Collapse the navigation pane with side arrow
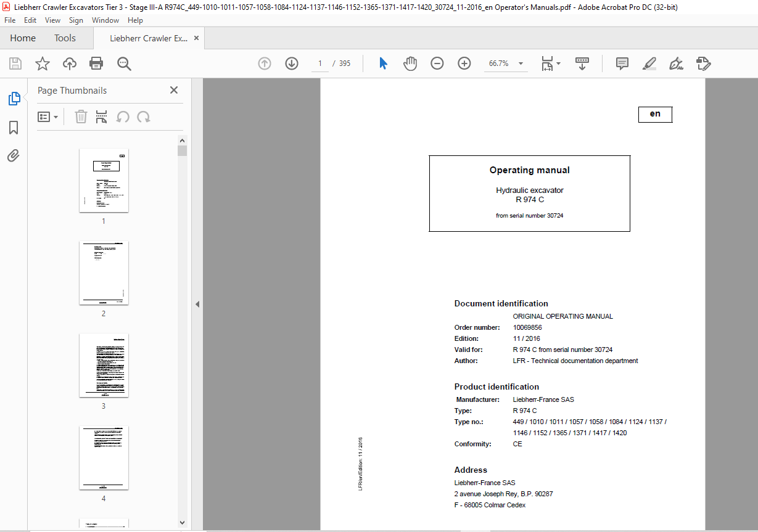This screenshot has height=532, width=758. pyautogui.click(x=197, y=304)
